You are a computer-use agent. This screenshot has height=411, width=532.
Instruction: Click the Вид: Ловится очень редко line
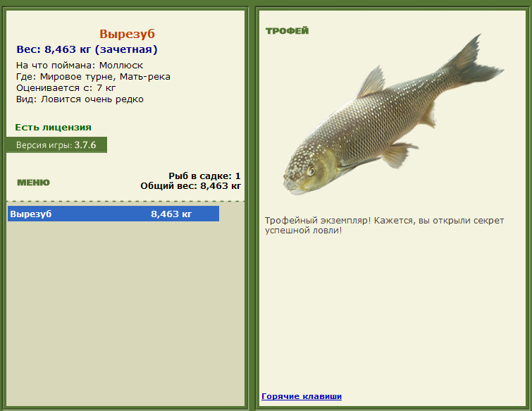coord(80,99)
